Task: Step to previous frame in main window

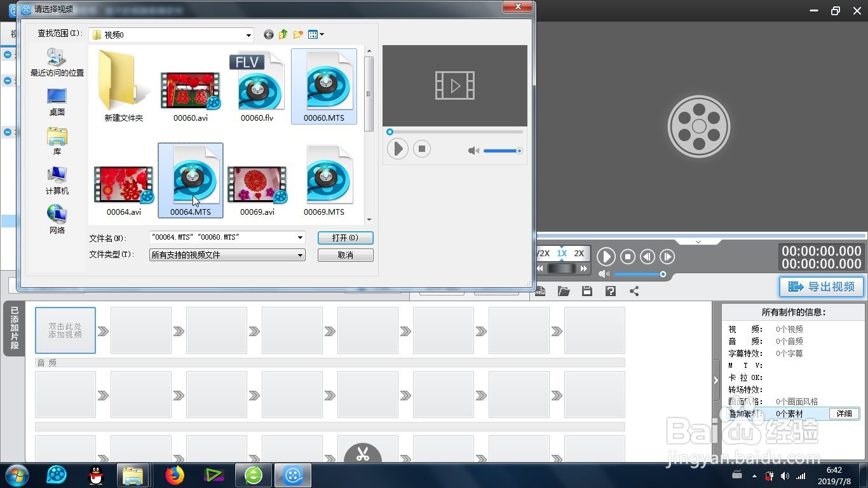Action: [x=648, y=257]
